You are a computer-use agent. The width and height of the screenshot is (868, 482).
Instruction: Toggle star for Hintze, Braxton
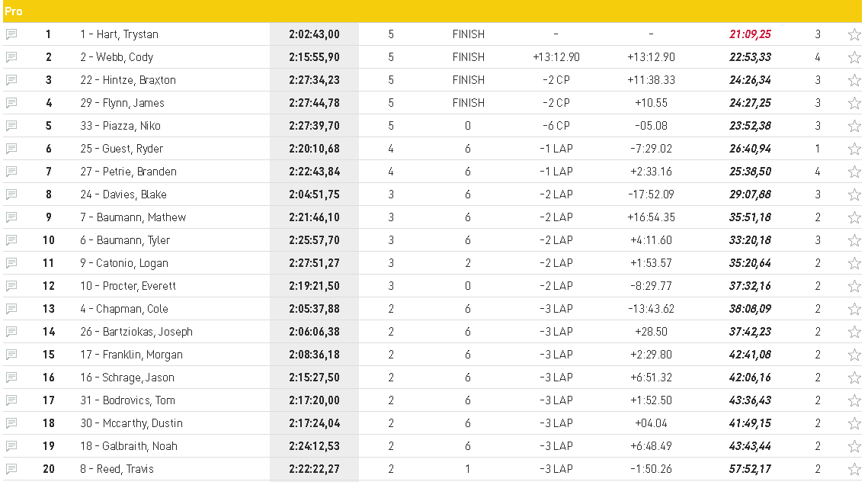coord(854,80)
